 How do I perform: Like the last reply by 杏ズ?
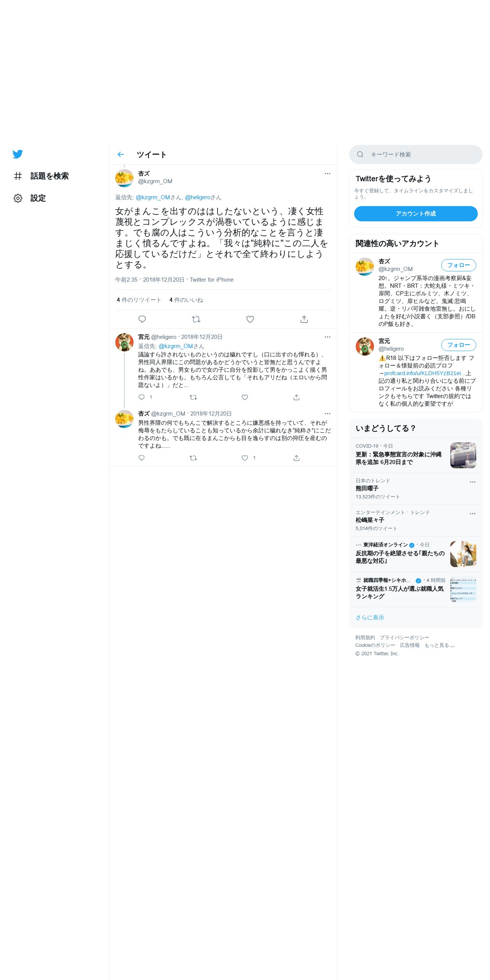(x=245, y=458)
